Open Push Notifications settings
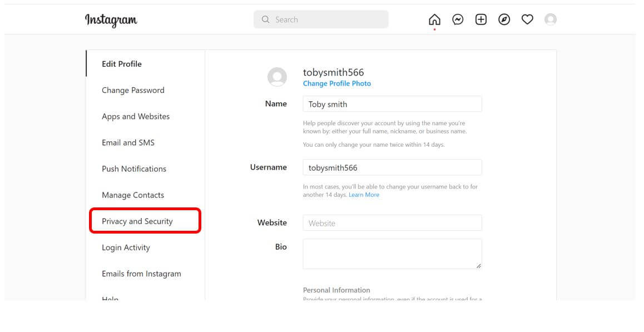The width and height of the screenshot is (644, 332). tap(134, 169)
